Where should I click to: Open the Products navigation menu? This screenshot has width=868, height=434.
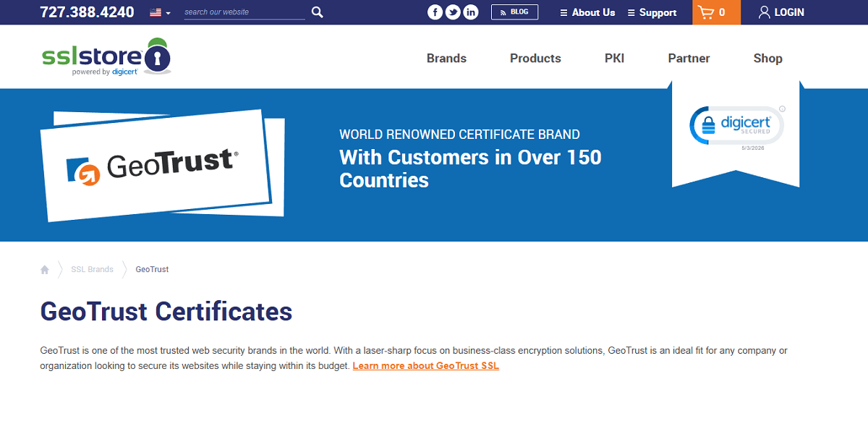coord(535,59)
